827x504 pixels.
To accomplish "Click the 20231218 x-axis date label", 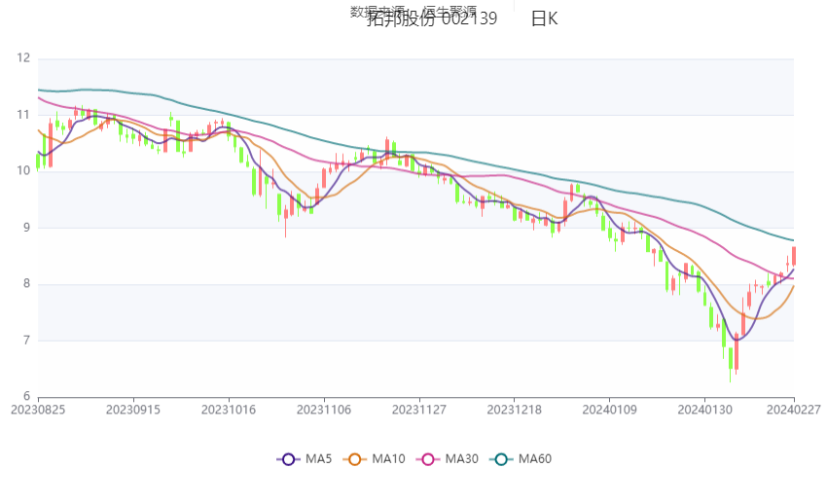I will pyautogui.click(x=516, y=411).
